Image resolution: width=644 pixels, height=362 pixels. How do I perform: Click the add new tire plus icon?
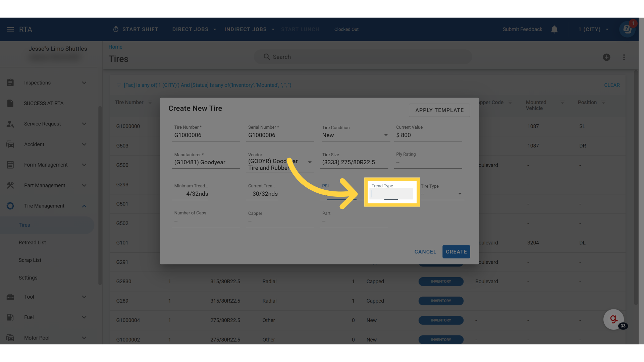606,57
